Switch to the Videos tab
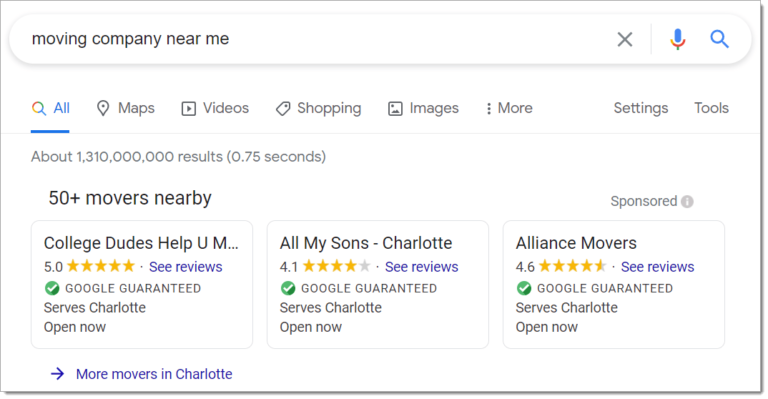This screenshot has width=768, height=399. (215, 108)
